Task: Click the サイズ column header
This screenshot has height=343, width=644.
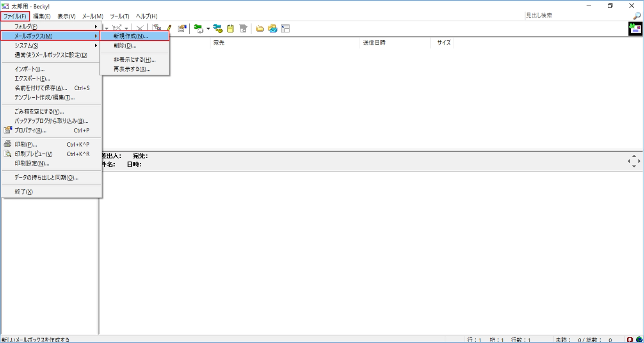Action: pos(442,43)
